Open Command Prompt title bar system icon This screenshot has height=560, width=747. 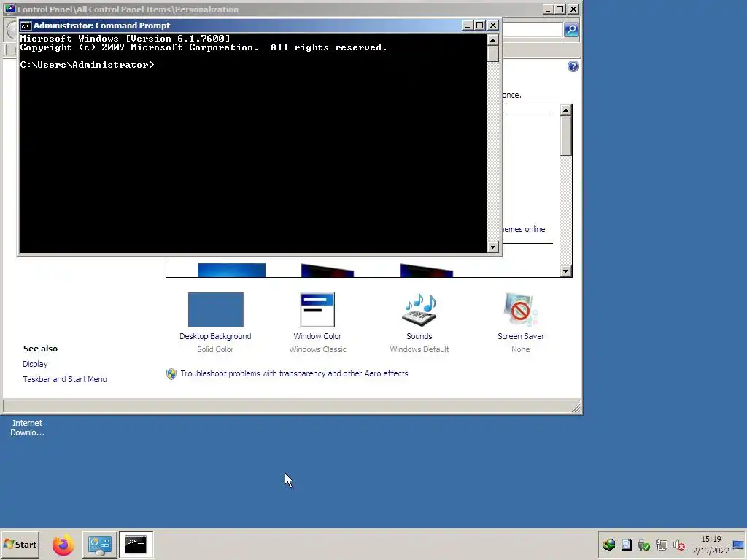click(26, 26)
